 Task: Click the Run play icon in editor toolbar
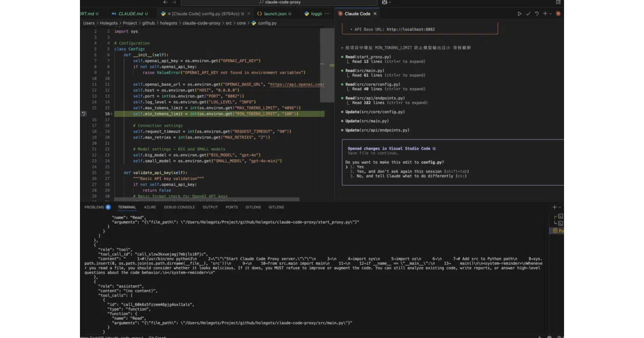tap(519, 13)
